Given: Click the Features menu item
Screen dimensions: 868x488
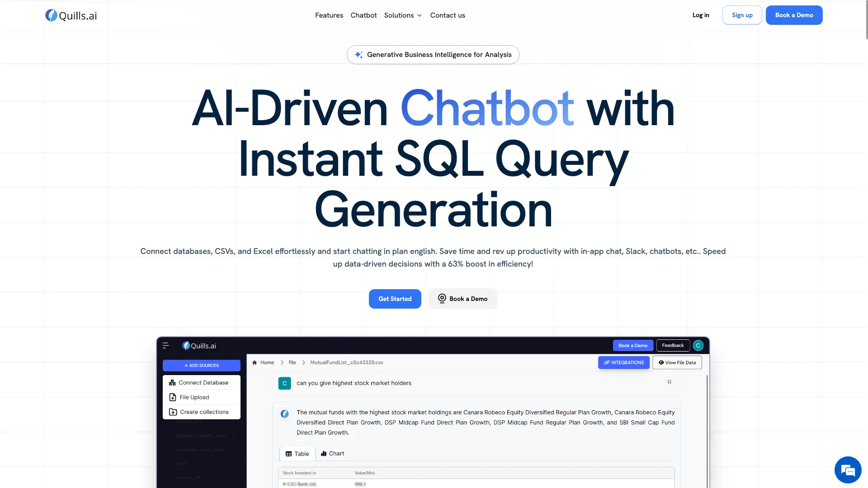Looking at the screenshot, I should (329, 15).
